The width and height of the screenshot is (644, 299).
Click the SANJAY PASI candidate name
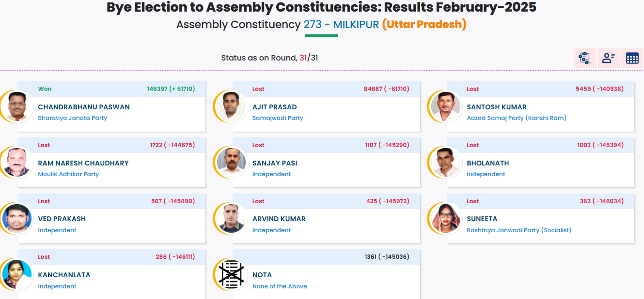[275, 163]
